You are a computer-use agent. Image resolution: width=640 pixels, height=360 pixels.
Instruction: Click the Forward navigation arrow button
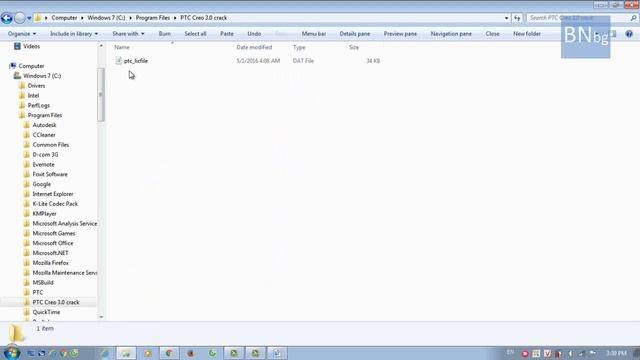pos(20,18)
